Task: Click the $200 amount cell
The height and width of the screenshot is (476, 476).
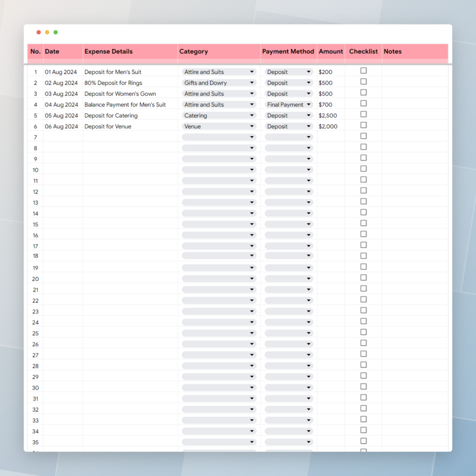Action: point(331,72)
